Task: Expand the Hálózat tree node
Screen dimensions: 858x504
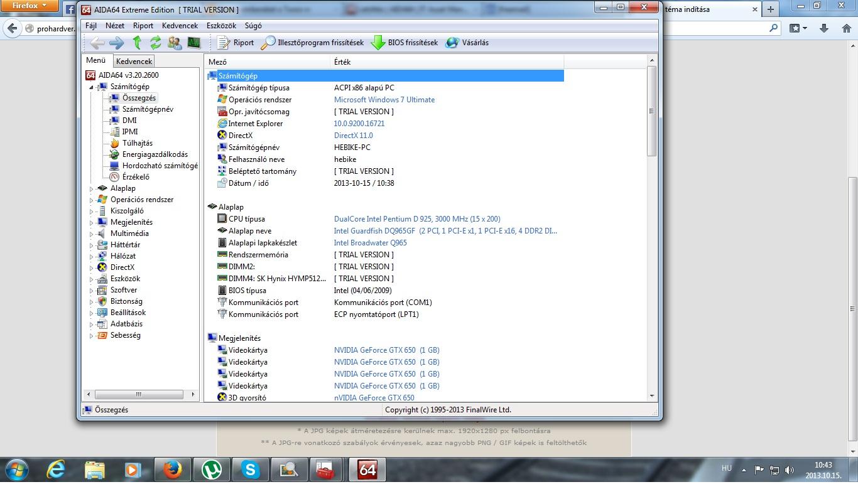Action: 91,256
